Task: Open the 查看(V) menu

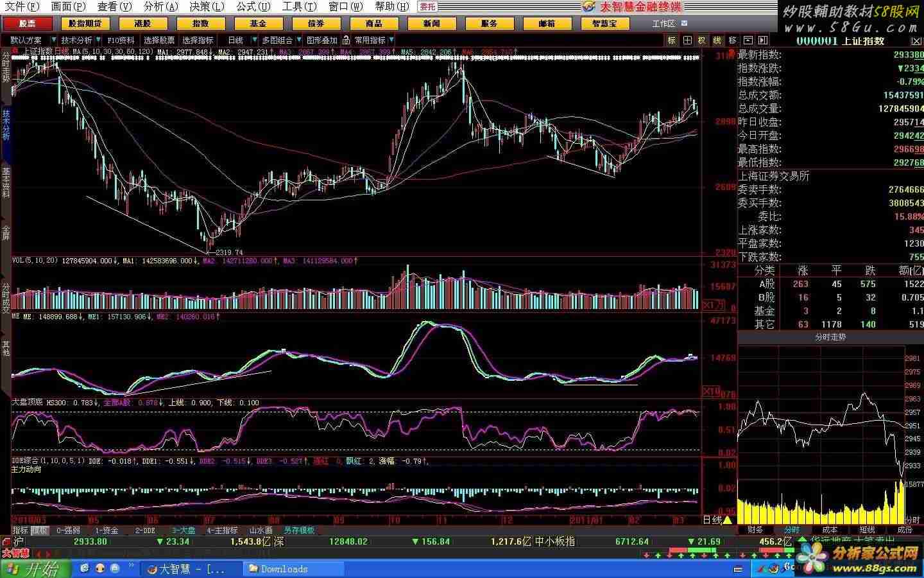Action: [115, 6]
